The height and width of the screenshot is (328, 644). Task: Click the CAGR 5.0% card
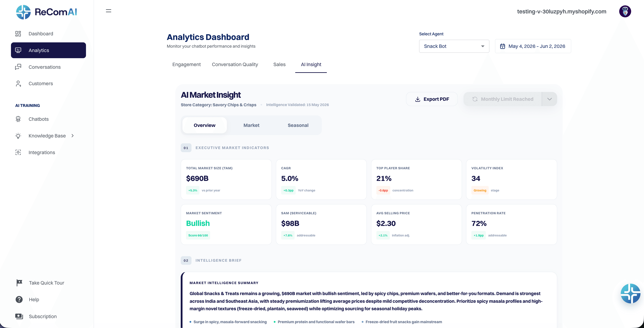[x=321, y=179]
